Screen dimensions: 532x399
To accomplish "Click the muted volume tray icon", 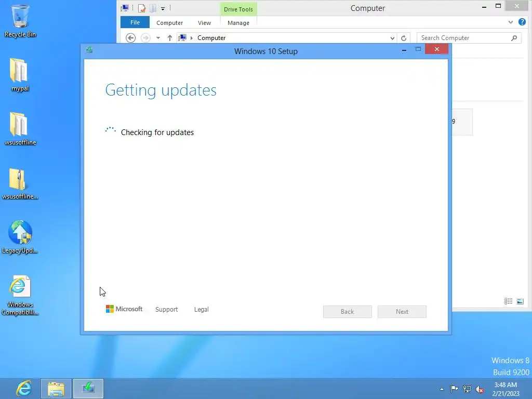I will click(x=480, y=389).
